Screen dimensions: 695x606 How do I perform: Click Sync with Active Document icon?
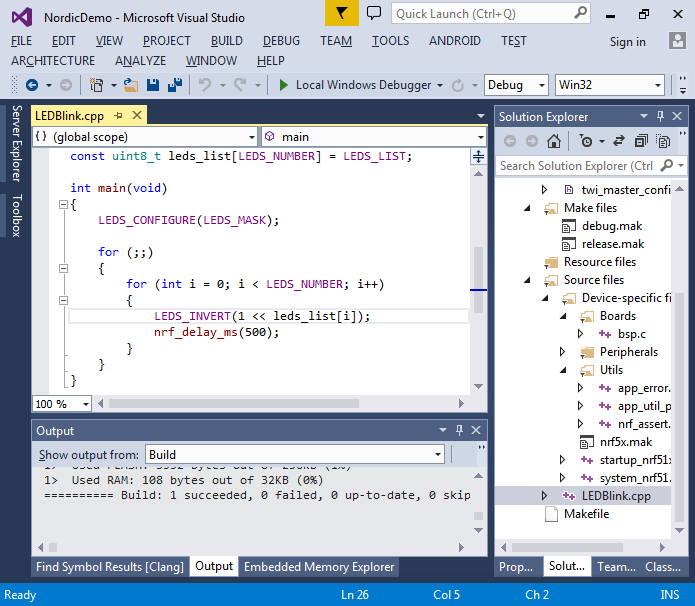(x=619, y=141)
